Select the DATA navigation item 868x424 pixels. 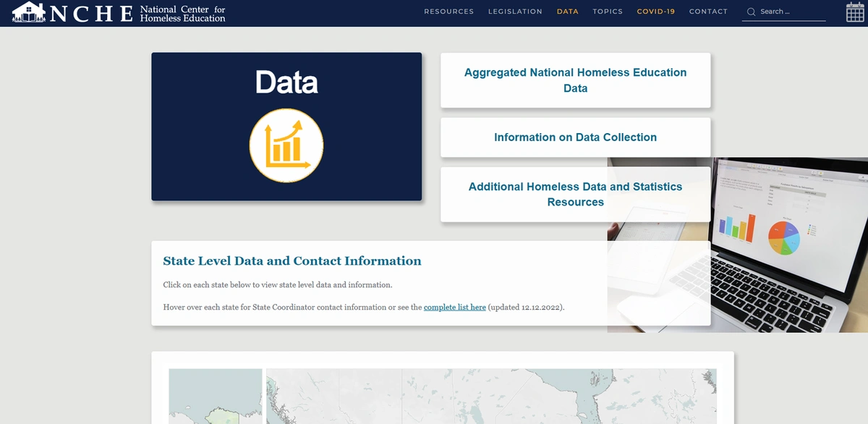click(568, 12)
